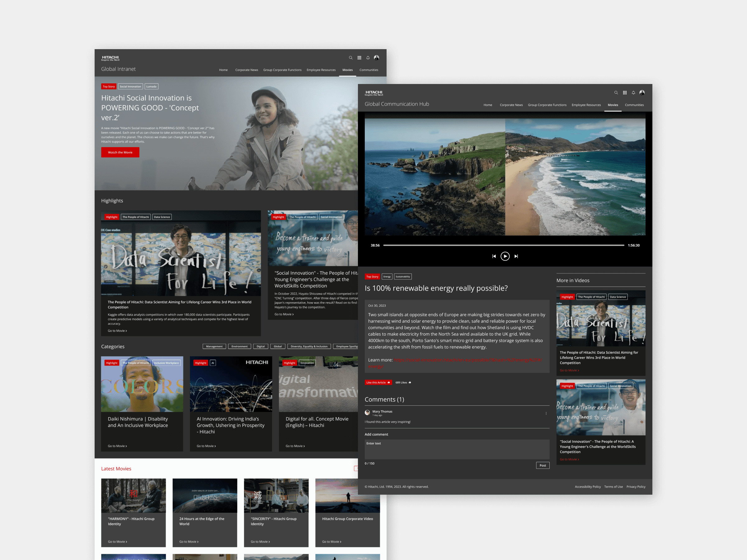Open search on the Global Intranet page
Screen dimensions: 747x560
point(351,57)
